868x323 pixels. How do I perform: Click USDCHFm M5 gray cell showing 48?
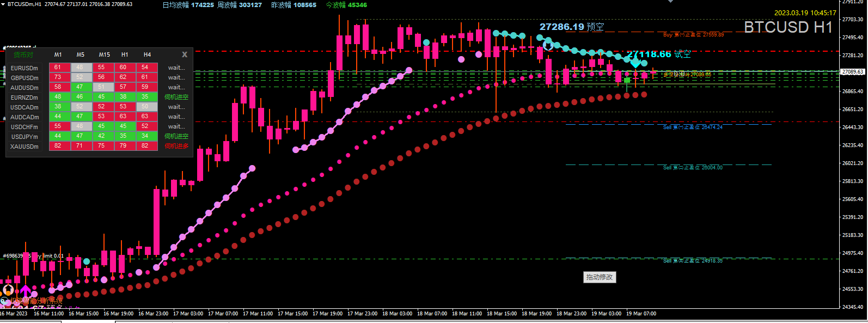81,126
